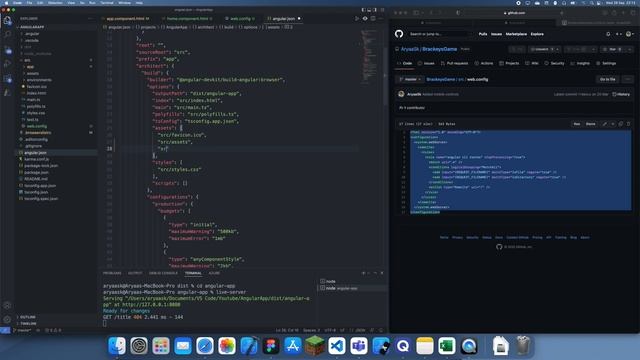
Task: Open the BrackeysGame repository link
Action: tap(440, 49)
